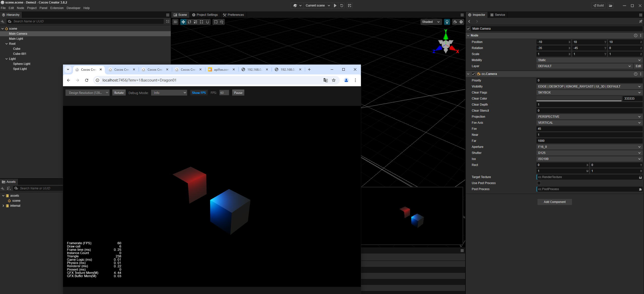This screenshot has height=294, width=644.
Task: Uncheck the Main Camera active checkbox
Action: [468, 29]
